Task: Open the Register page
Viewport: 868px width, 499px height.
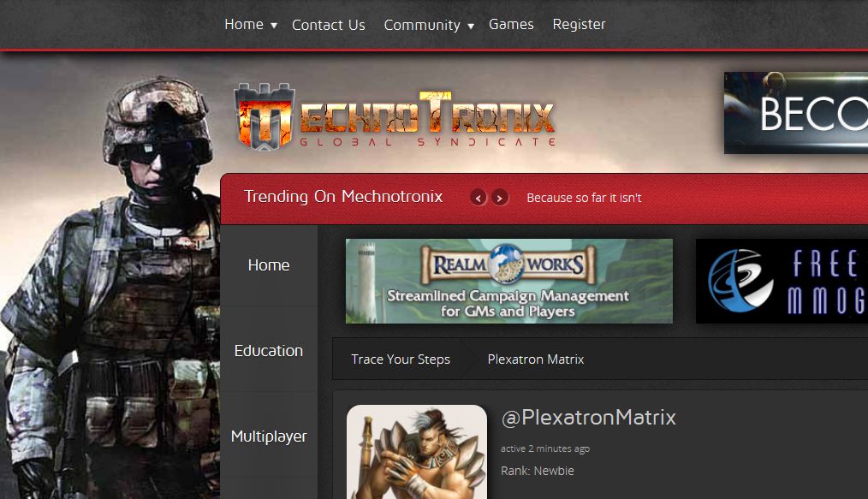Action: 579,24
